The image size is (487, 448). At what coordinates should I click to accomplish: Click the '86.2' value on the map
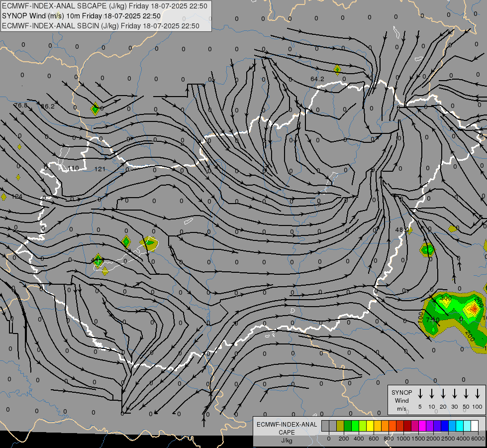(48, 107)
